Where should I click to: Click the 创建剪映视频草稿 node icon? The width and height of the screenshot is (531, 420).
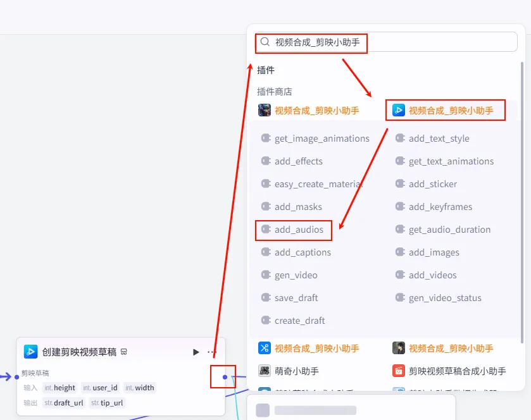30,352
